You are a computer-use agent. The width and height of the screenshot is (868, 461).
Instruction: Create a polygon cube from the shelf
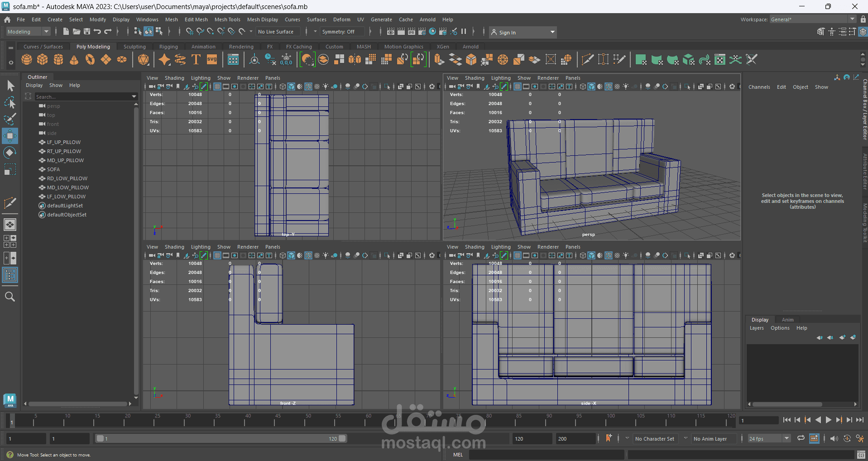pos(43,59)
